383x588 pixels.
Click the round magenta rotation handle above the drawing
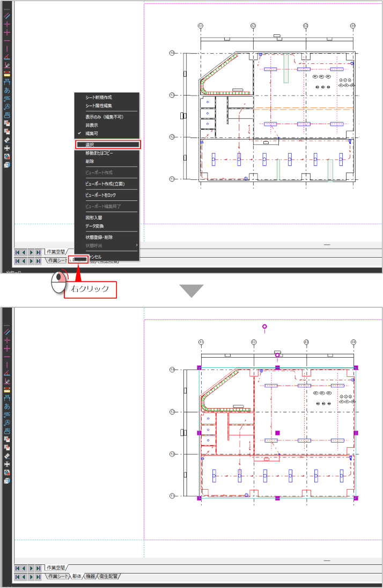(264, 326)
